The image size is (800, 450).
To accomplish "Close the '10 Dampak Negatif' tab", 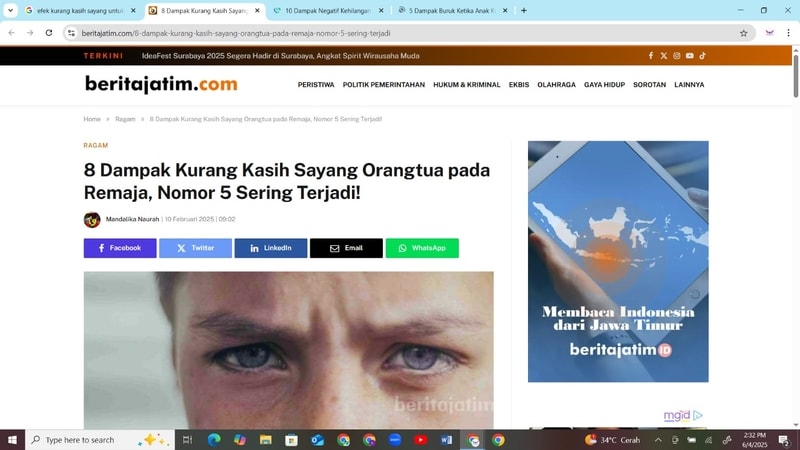I will [x=381, y=10].
